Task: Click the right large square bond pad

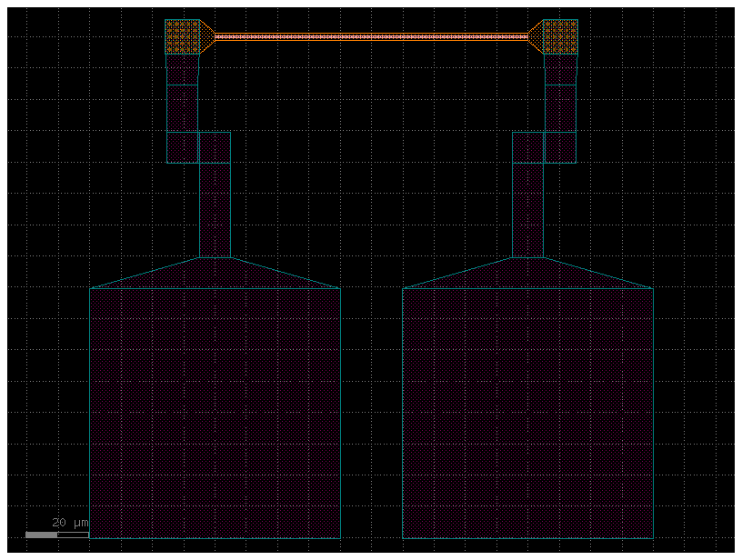Action: [x=527, y=414]
